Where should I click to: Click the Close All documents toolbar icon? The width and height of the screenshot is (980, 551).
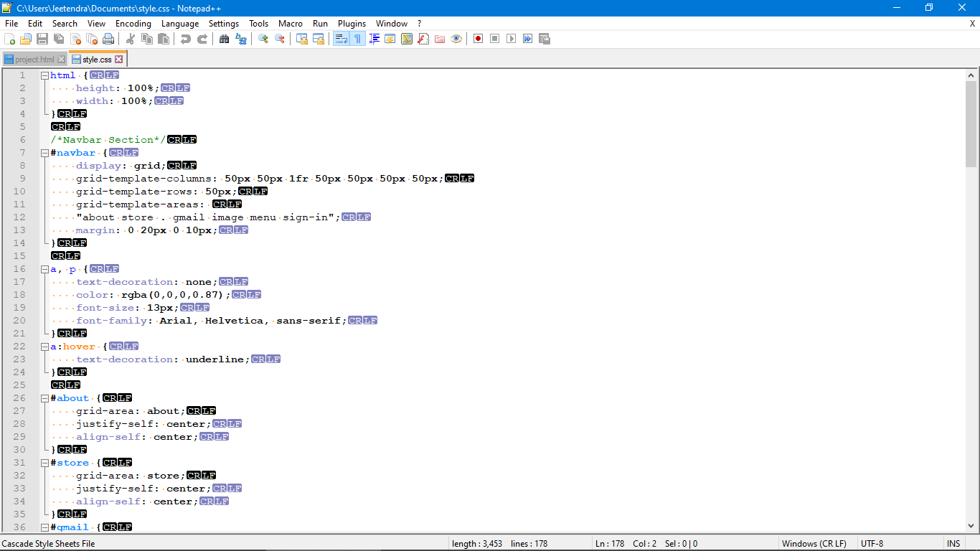click(92, 39)
